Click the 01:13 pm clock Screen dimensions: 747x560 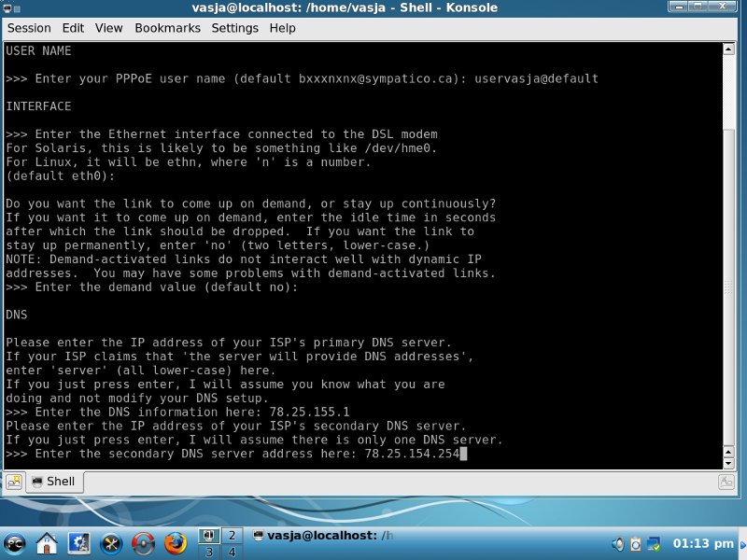click(703, 542)
